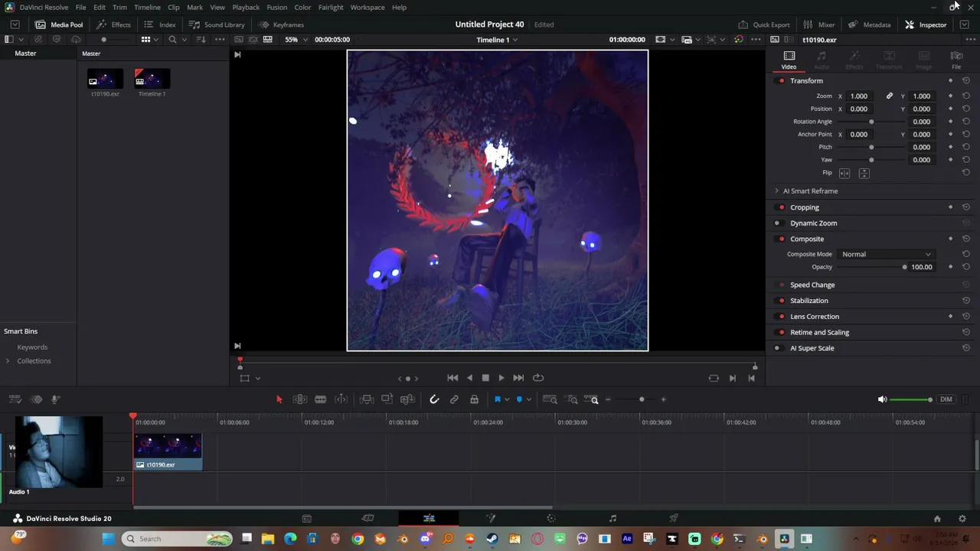
Task: Adjust the Opacity slider handle
Action: coord(904,267)
